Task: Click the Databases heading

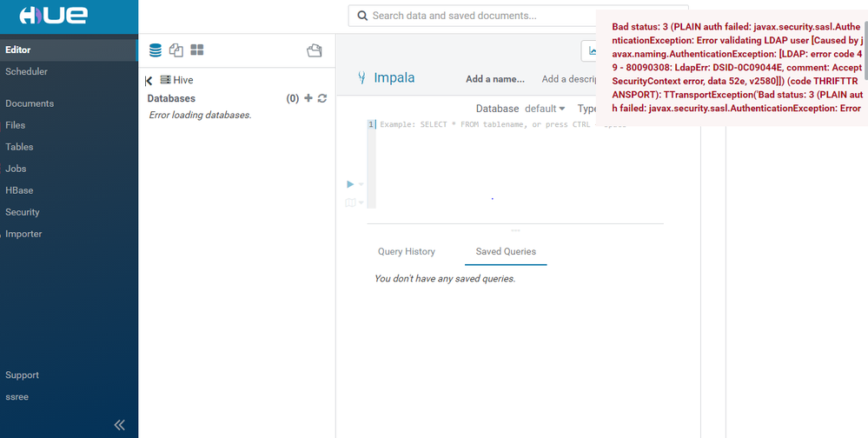Action: (x=171, y=98)
